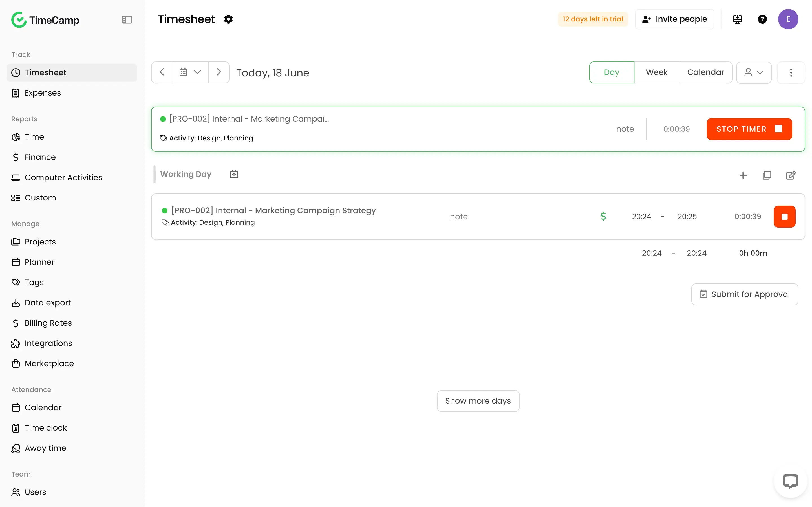Open the help question mark icon

pos(762,19)
